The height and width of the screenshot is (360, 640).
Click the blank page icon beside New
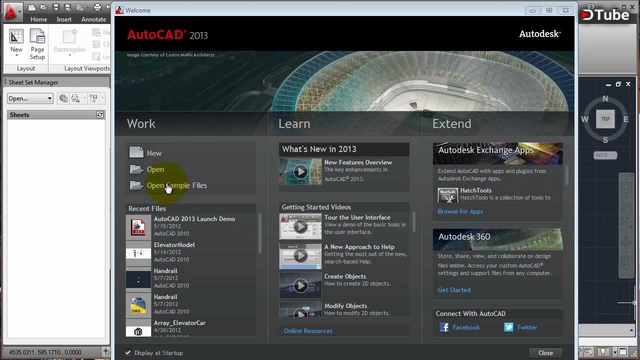point(136,152)
